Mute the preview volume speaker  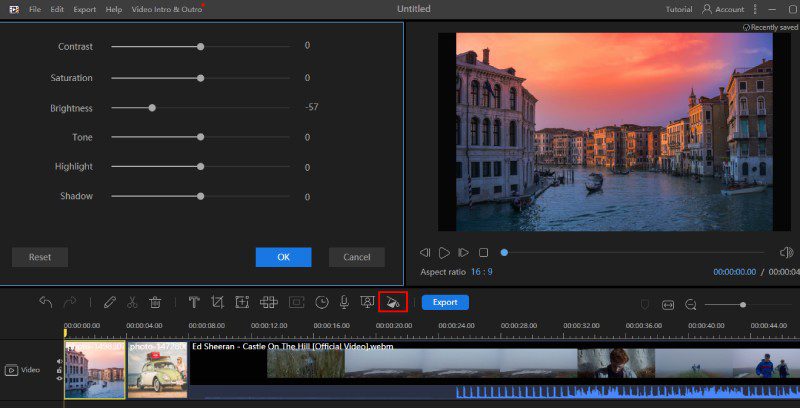coord(786,253)
